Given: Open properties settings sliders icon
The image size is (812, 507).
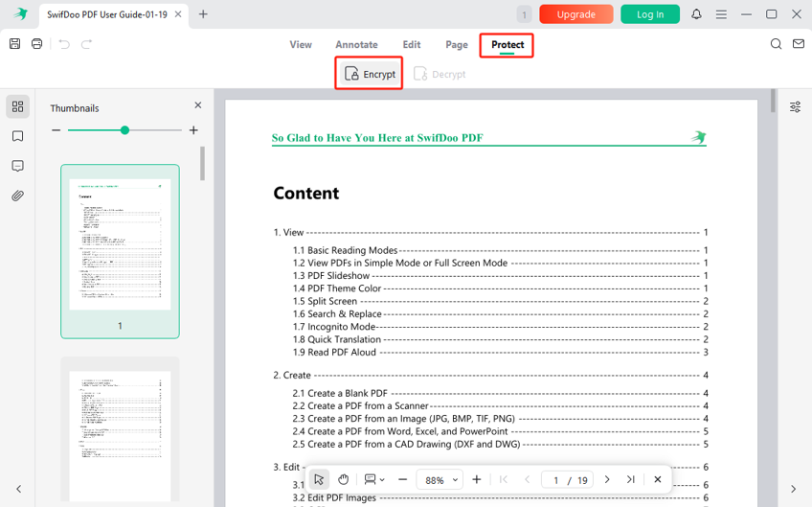Looking at the screenshot, I should click(795, 106).
